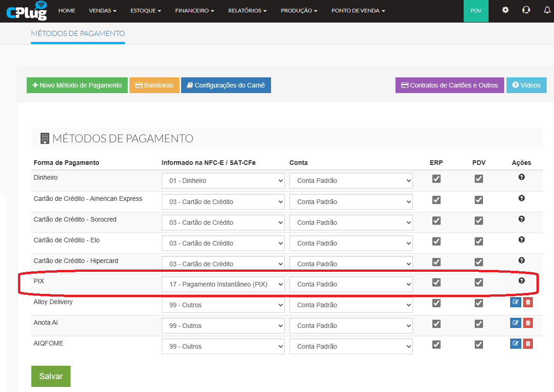Open the notifications bell icon
This screenshot has width=554, height=392.
click(547, 10)
